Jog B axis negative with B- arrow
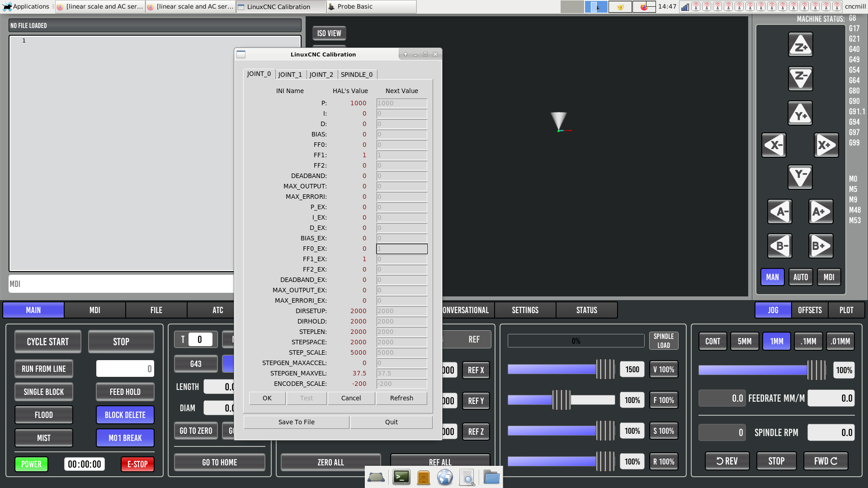This screenshot has height=488, width=868. click(780, 246)
